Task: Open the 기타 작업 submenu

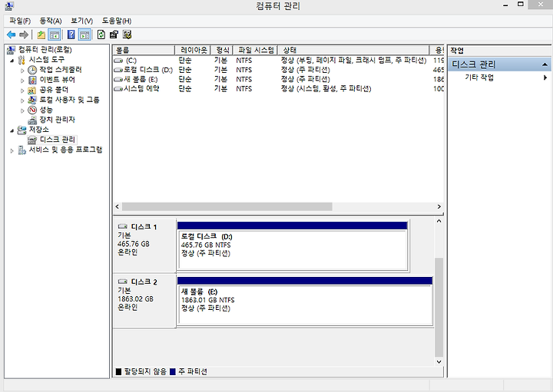Action: (499, 77)
